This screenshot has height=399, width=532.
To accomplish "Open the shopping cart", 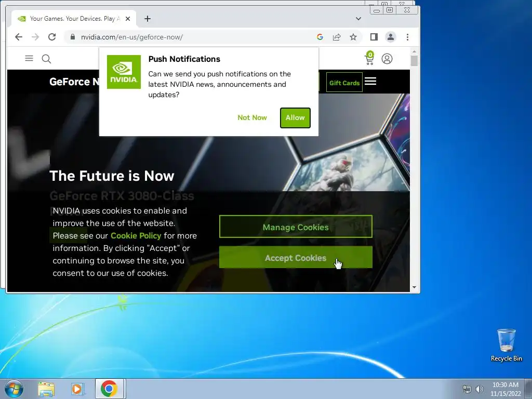I will tap(369, 58).
